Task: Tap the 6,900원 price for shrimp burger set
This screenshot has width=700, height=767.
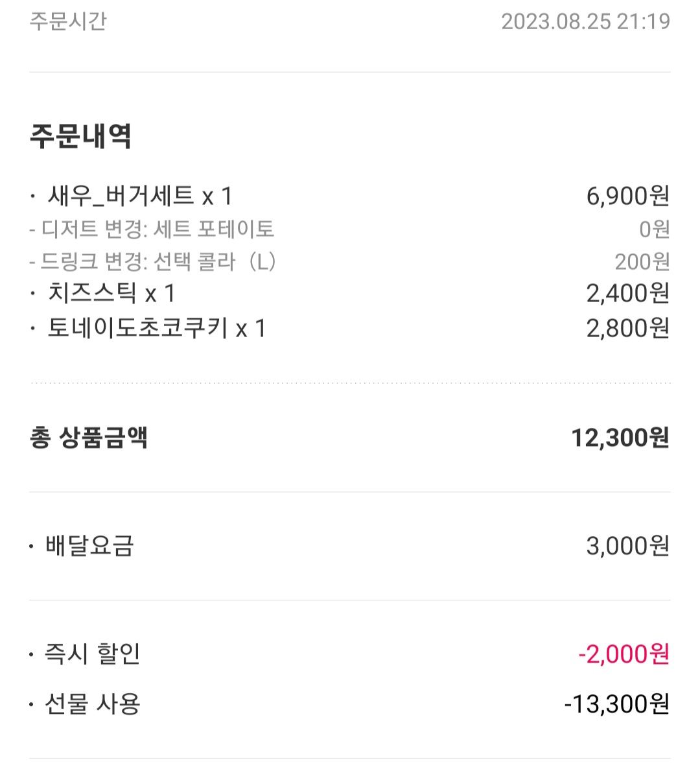Action: point(627,196)
